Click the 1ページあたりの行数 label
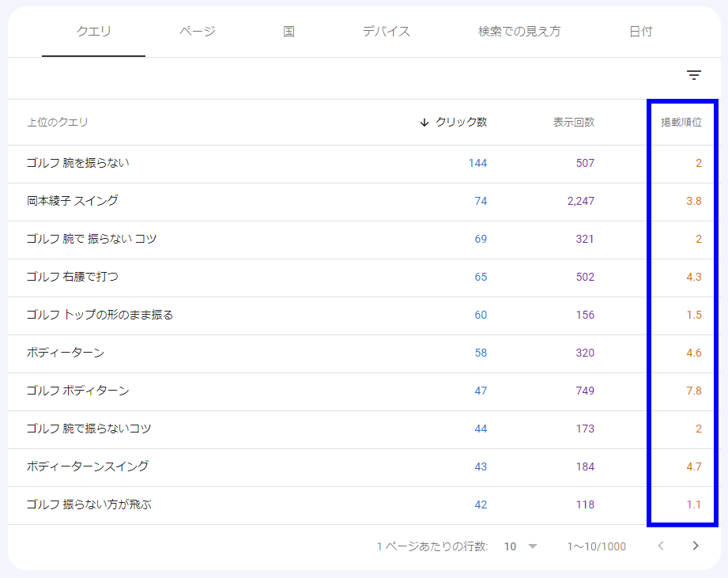Viewport: 728px width, 578px height. [432, 546]
